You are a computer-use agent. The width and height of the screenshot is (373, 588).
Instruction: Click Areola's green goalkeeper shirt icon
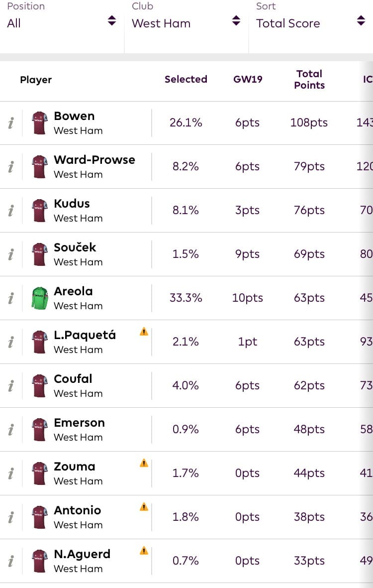point(39,298)
